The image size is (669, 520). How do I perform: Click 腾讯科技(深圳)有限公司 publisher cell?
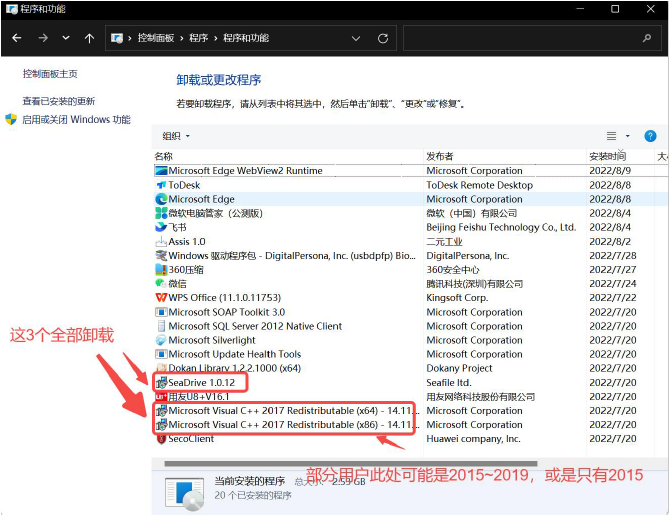tap(474, 284)
